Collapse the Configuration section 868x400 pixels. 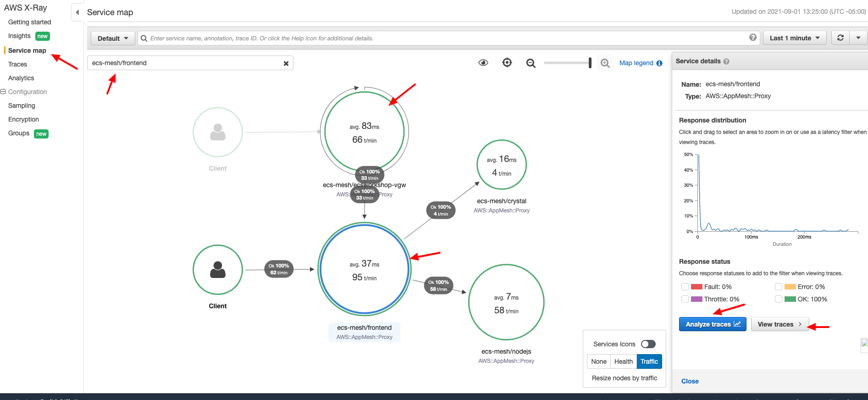tap(3, 92)
